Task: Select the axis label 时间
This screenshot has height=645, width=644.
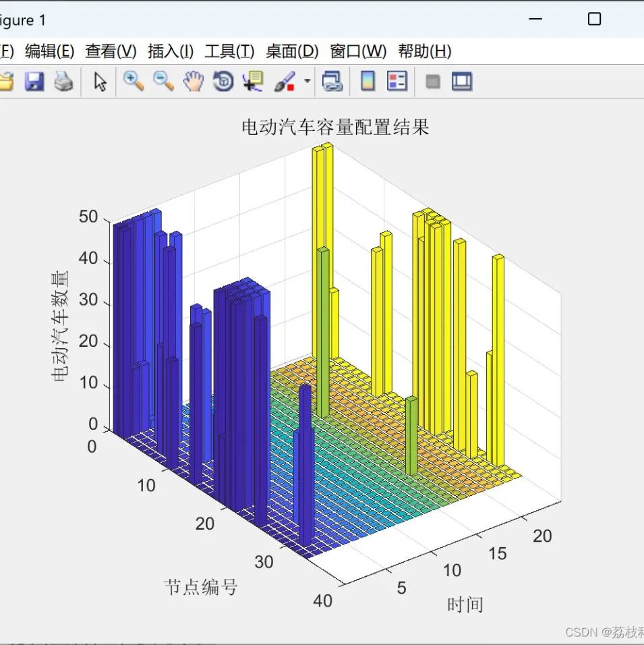Action: pos(465,605)
